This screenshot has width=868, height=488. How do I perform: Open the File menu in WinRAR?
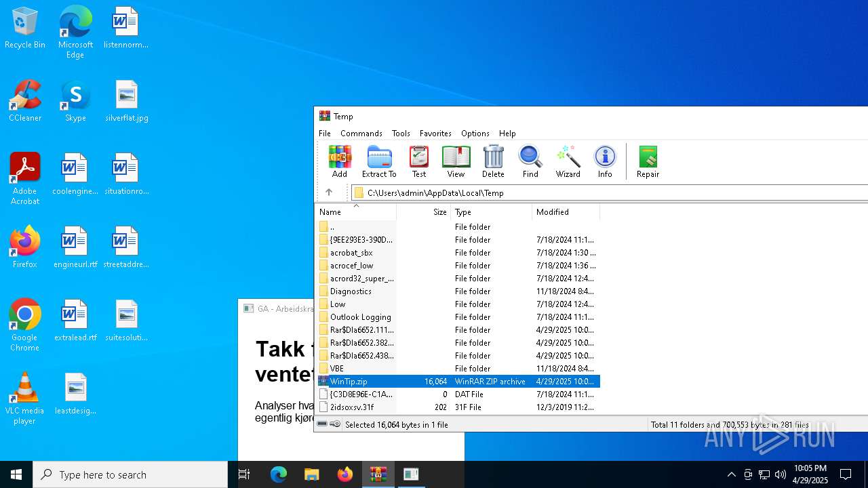click(325, 134)
